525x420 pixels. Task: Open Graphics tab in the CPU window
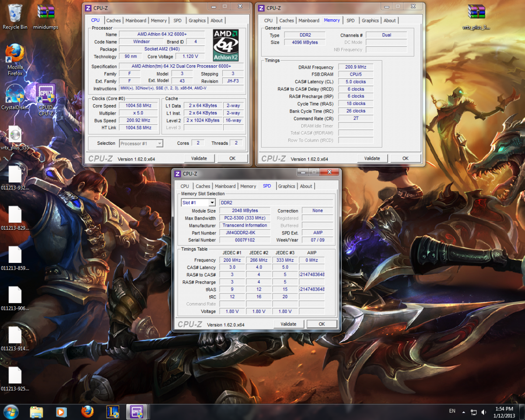coord(197,21)
